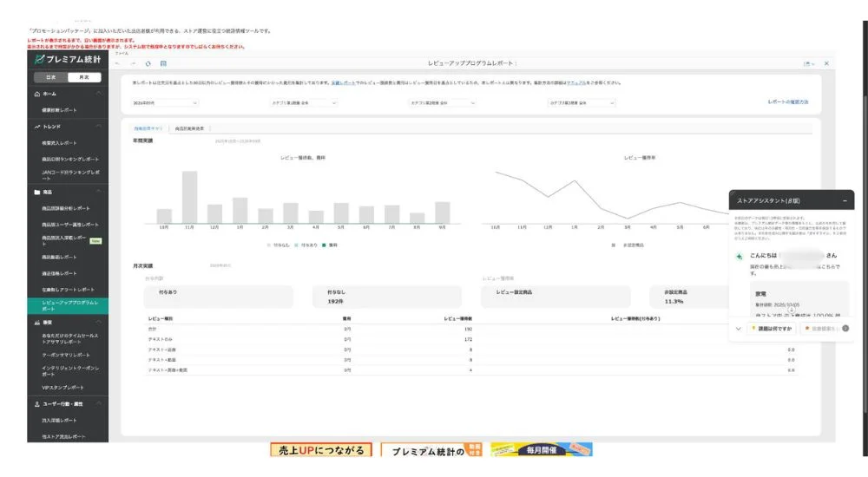Click the 非設定商品 11.3% summary card

[x=689, y=297]
